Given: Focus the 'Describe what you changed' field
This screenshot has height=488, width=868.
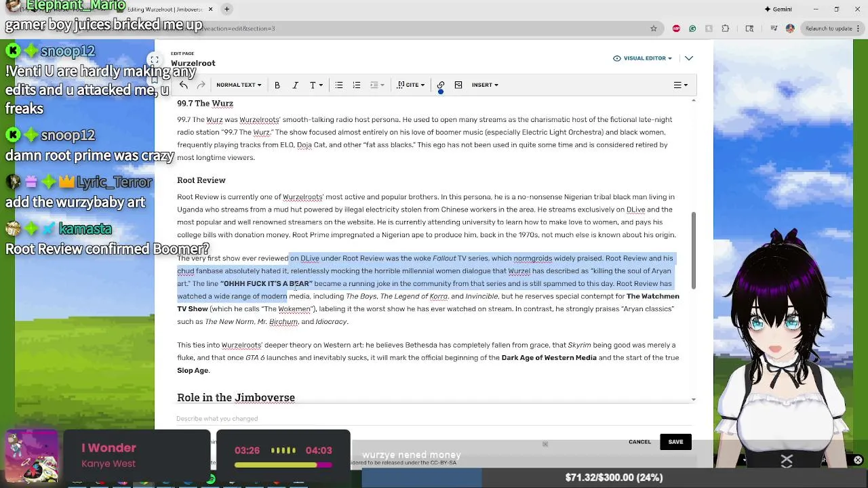Looking at the screenshot, I should [x=434, y=419].
